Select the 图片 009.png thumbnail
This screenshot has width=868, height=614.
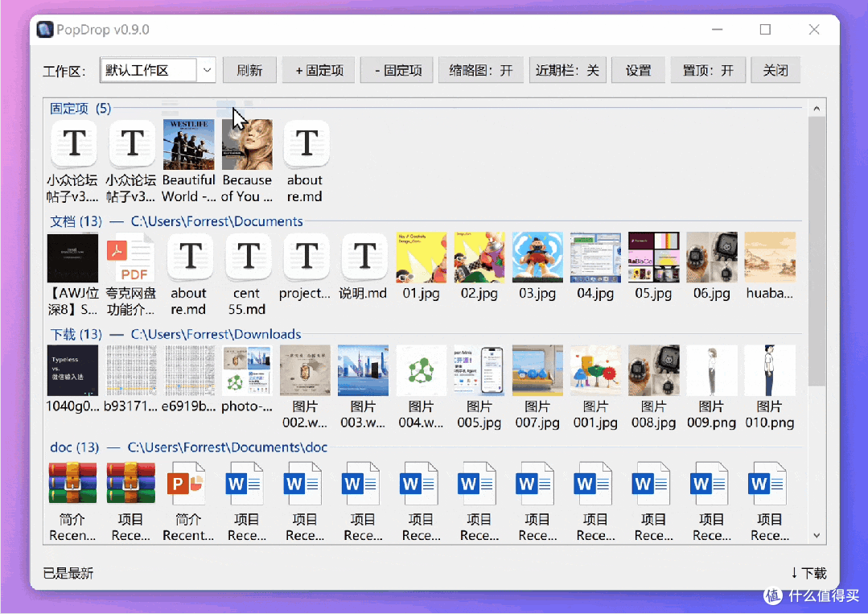click(712, 370)
